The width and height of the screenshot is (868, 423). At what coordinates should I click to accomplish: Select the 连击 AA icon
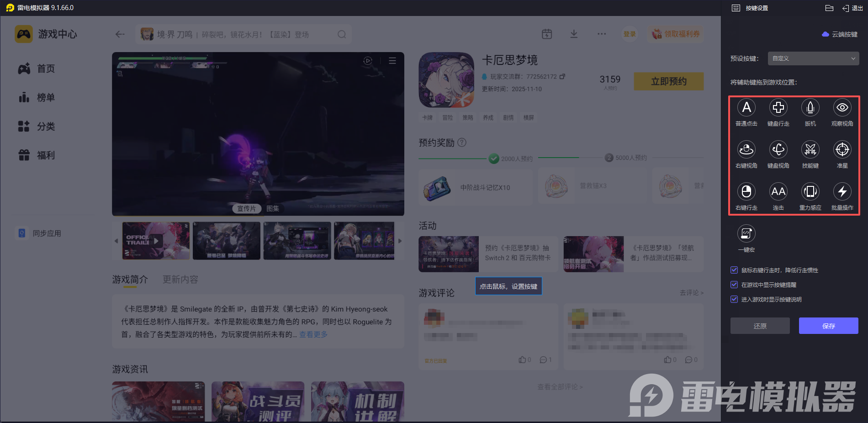click(778, 191)
